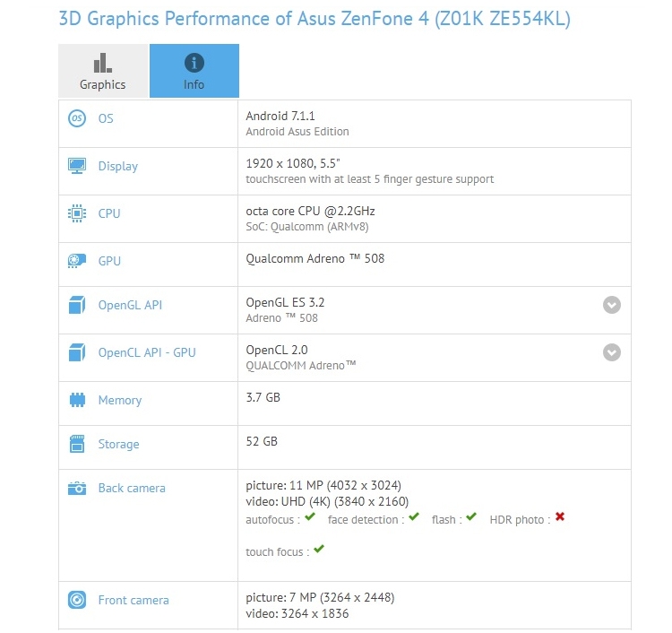
Task: Click the Back camera icon
Action: pos(77,488)
